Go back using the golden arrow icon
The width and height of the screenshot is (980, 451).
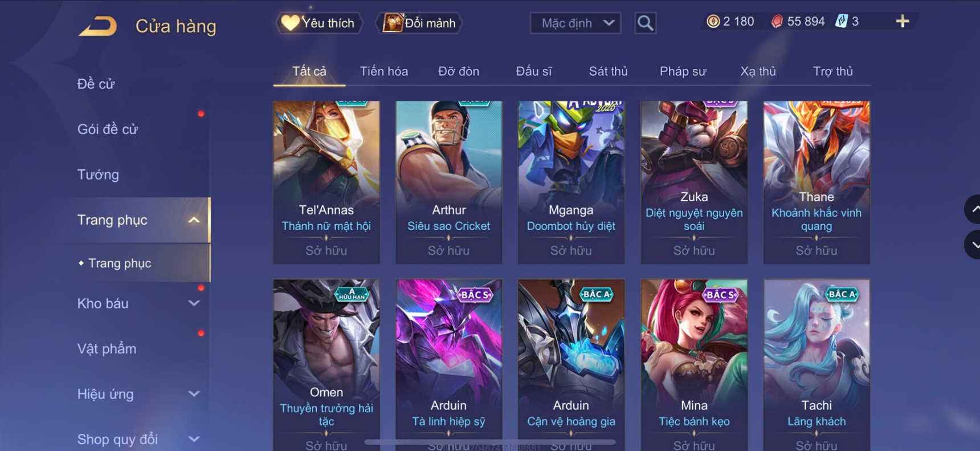(97, 26)
